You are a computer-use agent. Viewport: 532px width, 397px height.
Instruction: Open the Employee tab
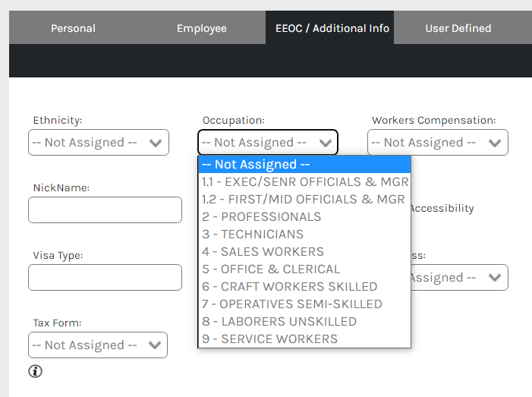[x=202, y=28]
